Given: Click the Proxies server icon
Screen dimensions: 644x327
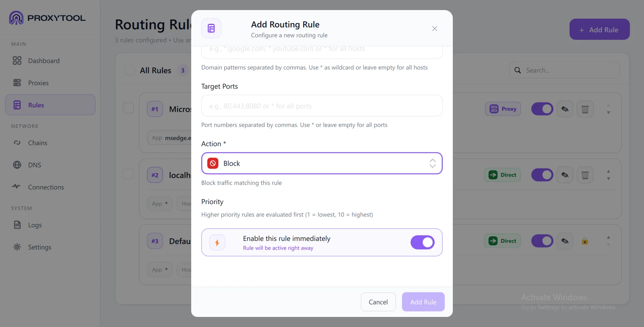Looking at the screenshot, I should click(x=17, y=83).
